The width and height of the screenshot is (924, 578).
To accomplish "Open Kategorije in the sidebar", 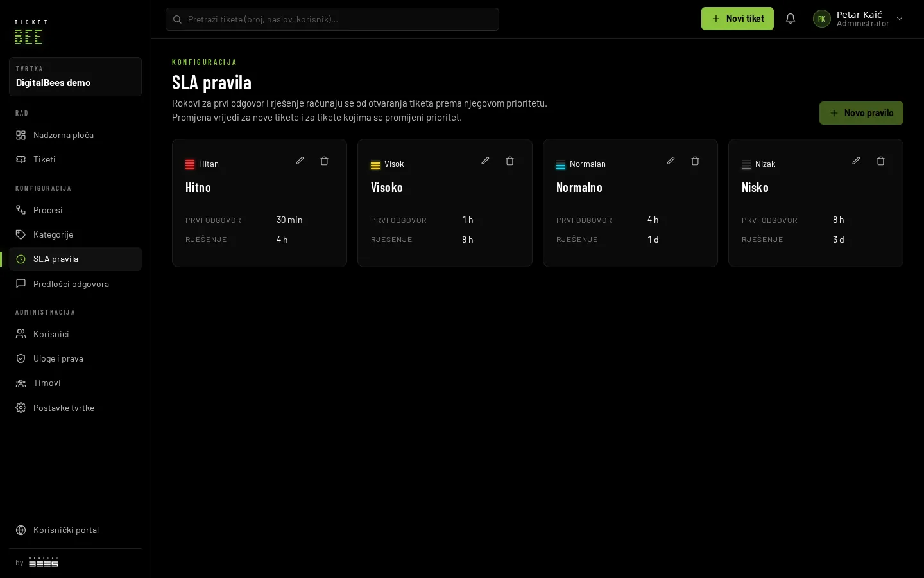I will [x=75, y=234].
